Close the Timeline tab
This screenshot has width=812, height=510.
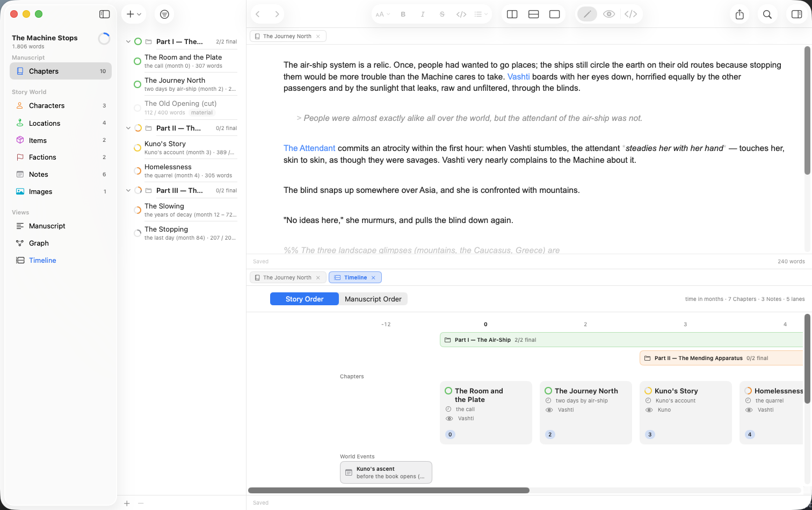coord(373,278)
